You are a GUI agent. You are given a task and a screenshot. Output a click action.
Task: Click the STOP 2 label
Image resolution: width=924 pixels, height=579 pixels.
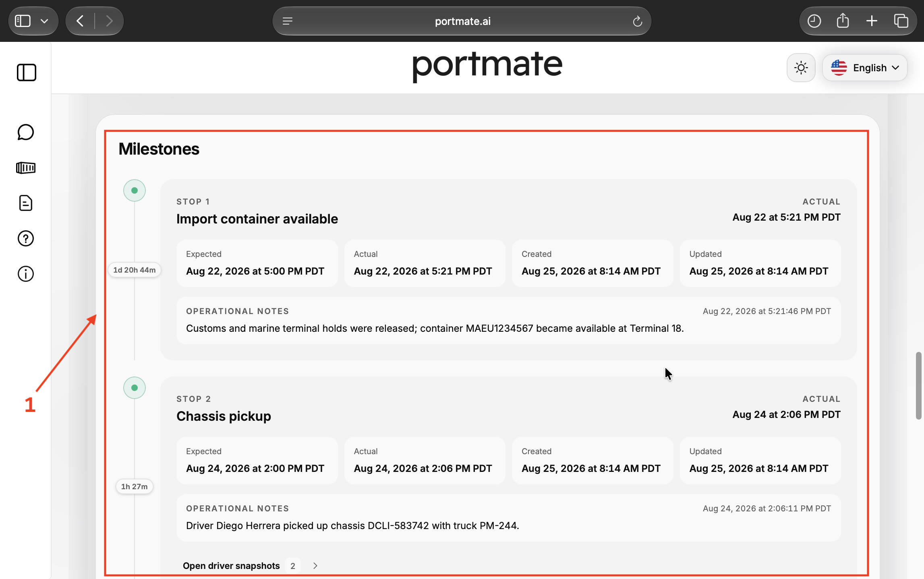194,399
